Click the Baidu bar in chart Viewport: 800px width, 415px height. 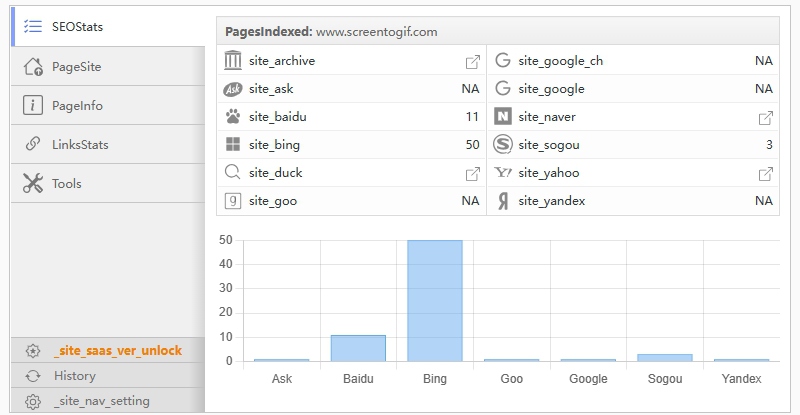(358, 348)
